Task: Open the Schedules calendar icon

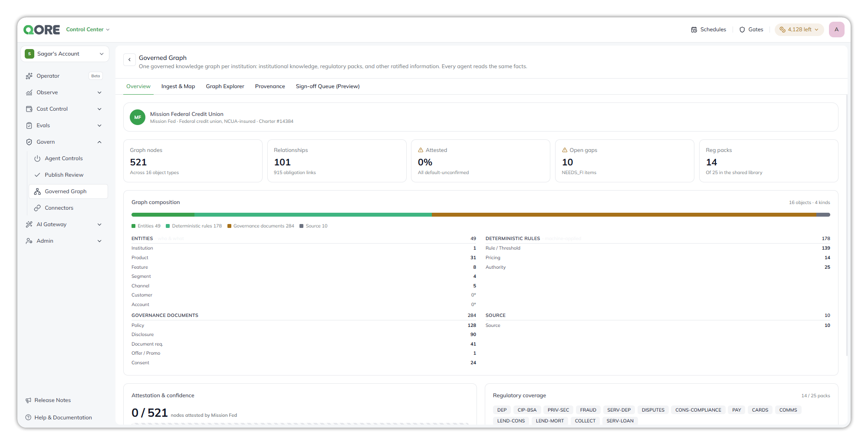Action: click(x=694, y=30)
